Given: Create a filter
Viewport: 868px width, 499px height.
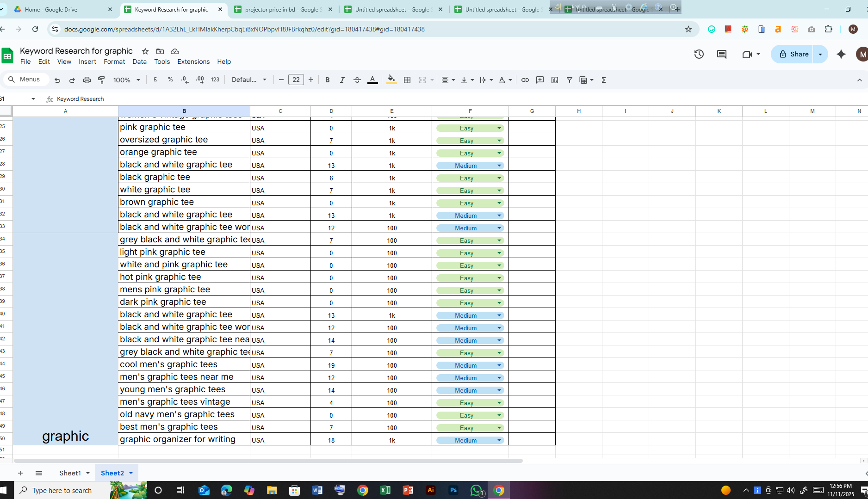Looking at the screenshot, I should point(570,80).
